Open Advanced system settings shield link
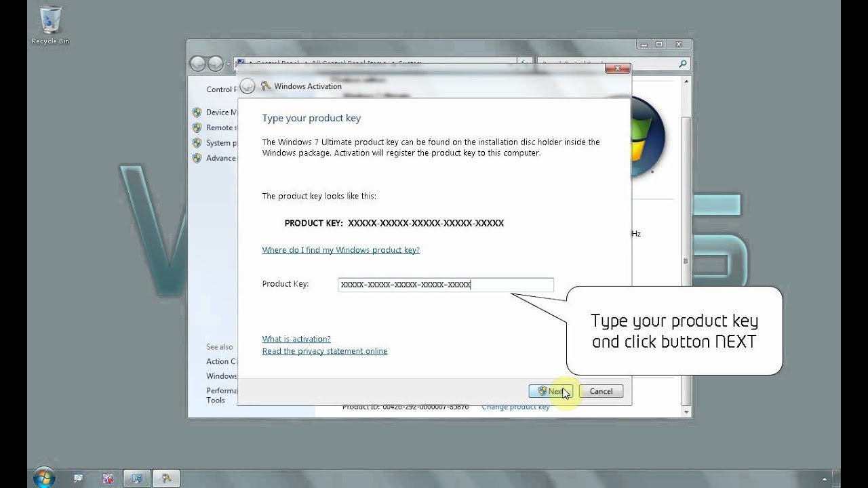The height and width of the screenshot is (488, 868). (x=222, y=158)
